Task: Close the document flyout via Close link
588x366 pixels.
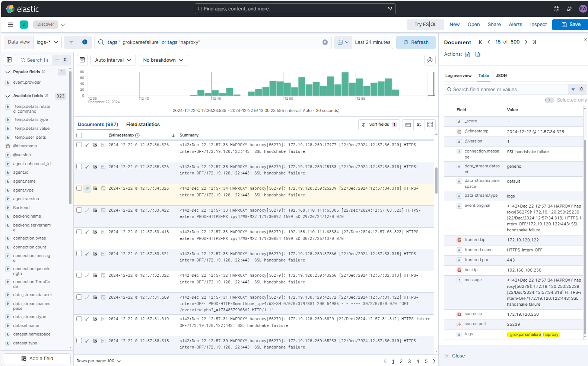Action: coord(455,356)
